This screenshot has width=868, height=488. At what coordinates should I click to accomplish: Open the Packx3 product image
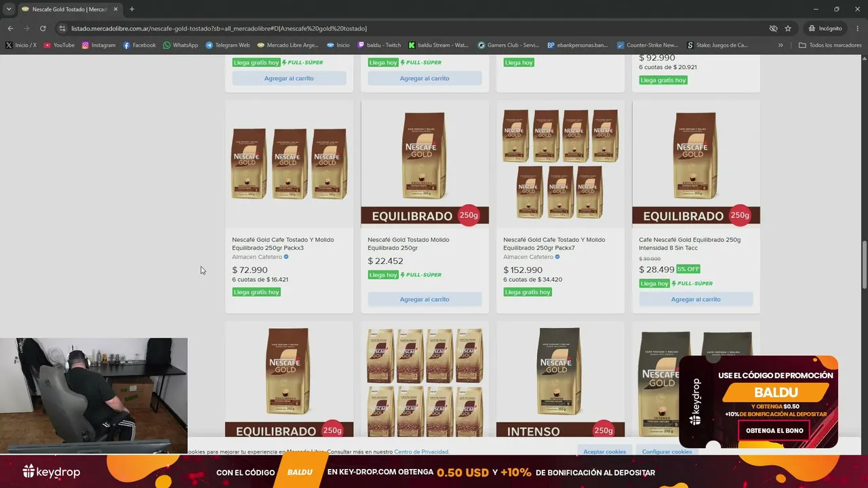point(289,164)
